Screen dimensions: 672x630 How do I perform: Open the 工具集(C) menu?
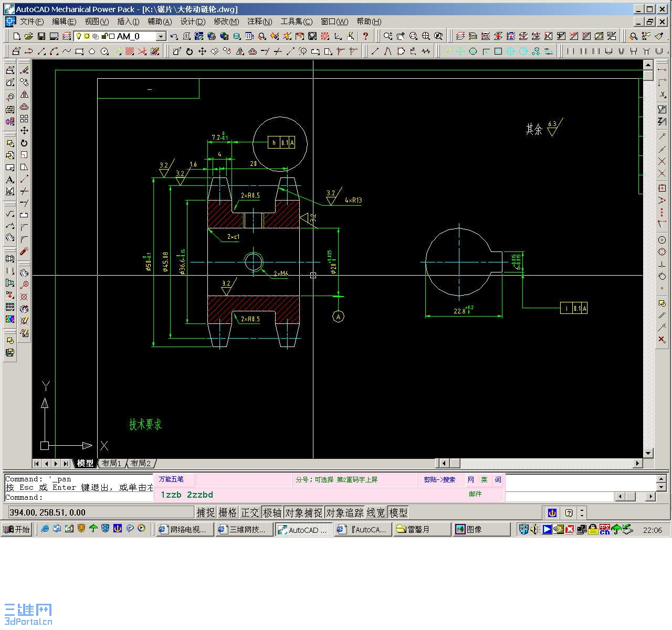297,22
